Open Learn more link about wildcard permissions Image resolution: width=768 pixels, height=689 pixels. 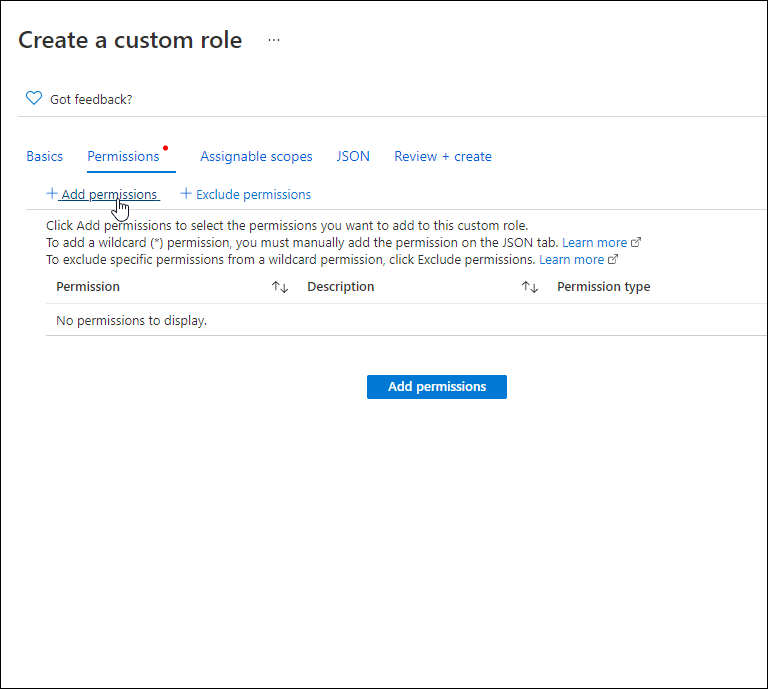tap(594, 243)
